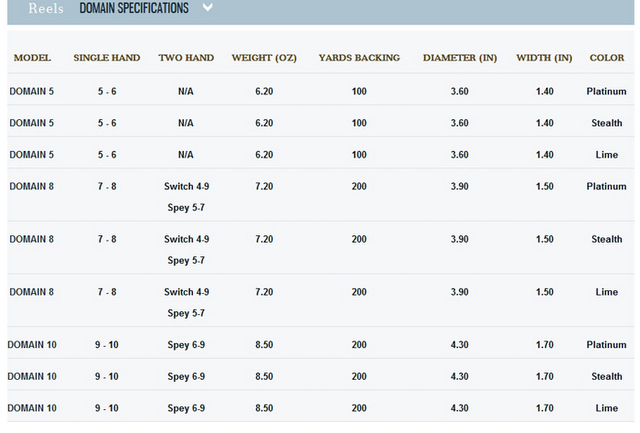Select the Domain 5 Lime color cell
This screenshot has width=640, height=433.
[607, 155]
